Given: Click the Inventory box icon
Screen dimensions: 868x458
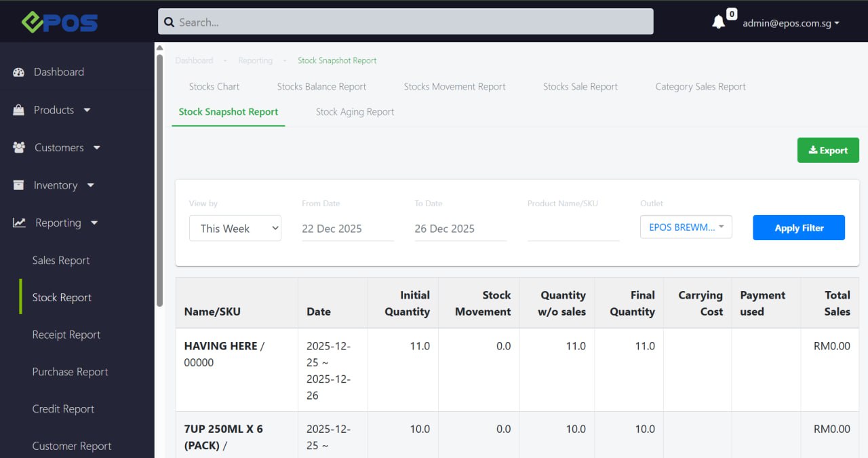Looking at the screenshot, I should (x=19, y=185).
